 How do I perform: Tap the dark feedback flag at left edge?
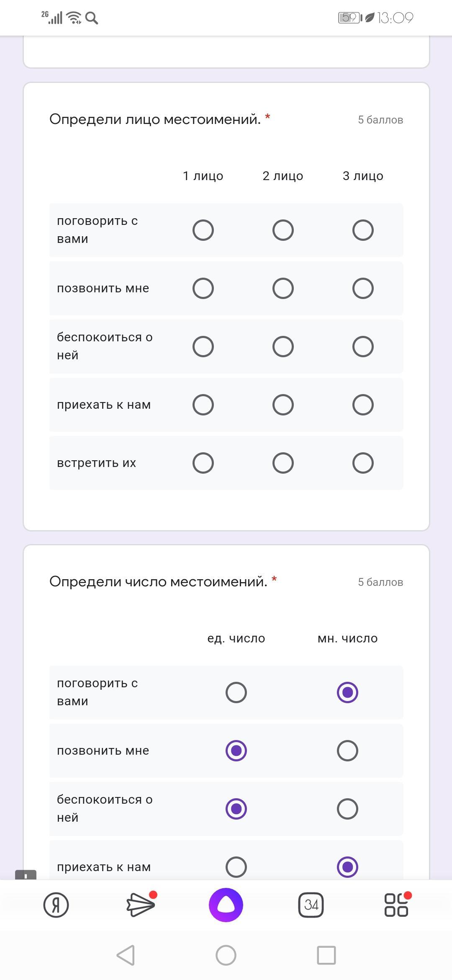(x=26, y=875)
